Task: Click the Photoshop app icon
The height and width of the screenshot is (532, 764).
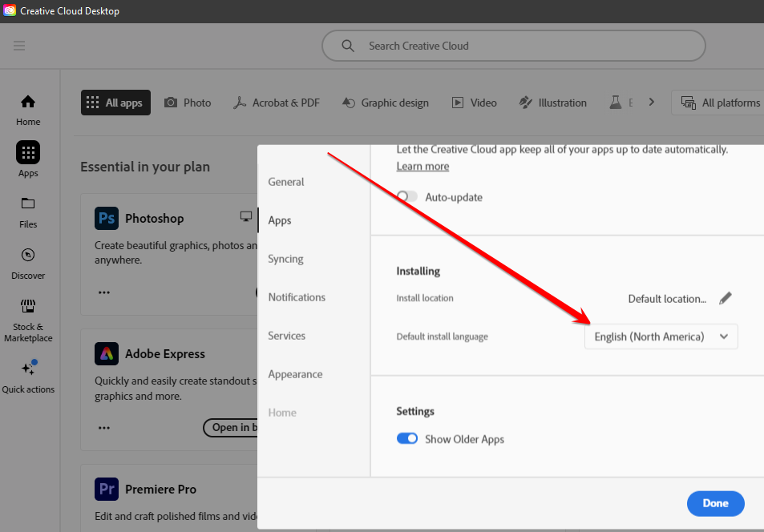Action: (106, 218)
